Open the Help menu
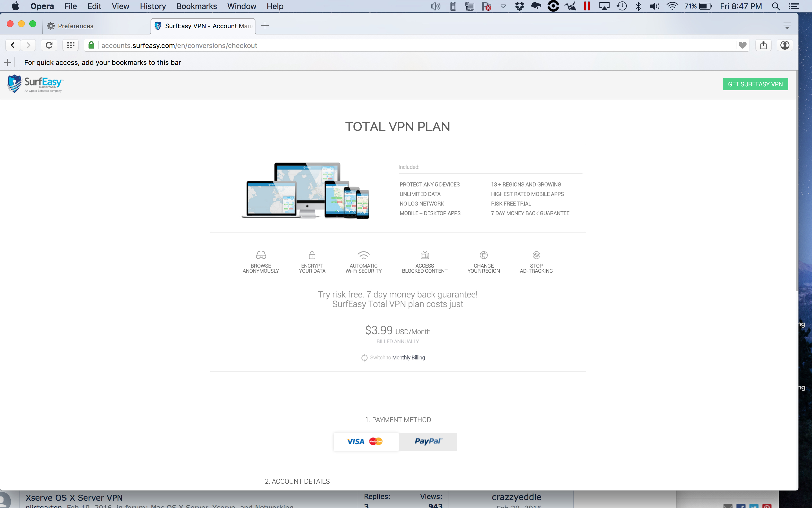812x508 pixels. [x=275, y=6]
